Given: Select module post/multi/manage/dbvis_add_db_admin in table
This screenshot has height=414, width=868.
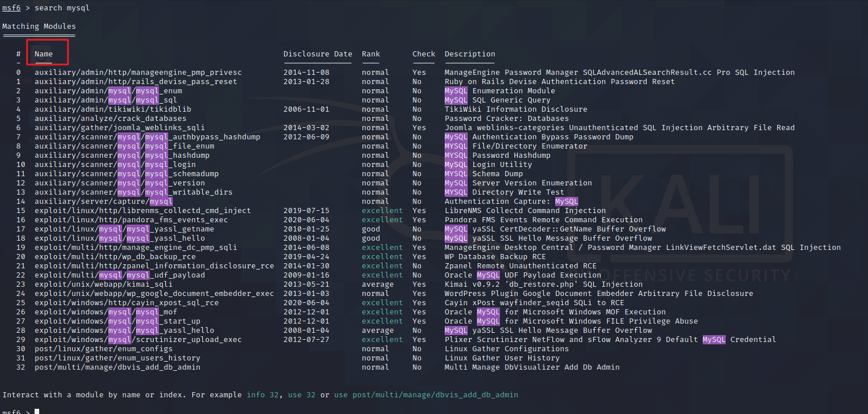Looking at the screenshot, I should point(117,367).
